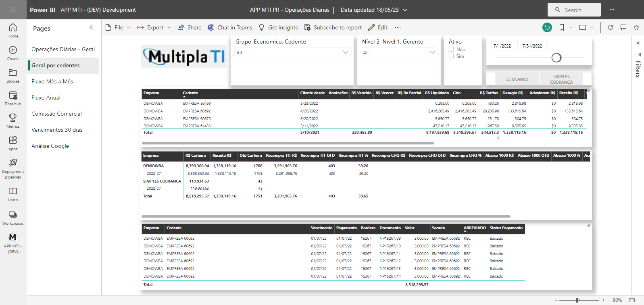Click the start date field 7/1/2022
Image resolution: width=644 pixels, height=305 pixels.
pos(504,46)
